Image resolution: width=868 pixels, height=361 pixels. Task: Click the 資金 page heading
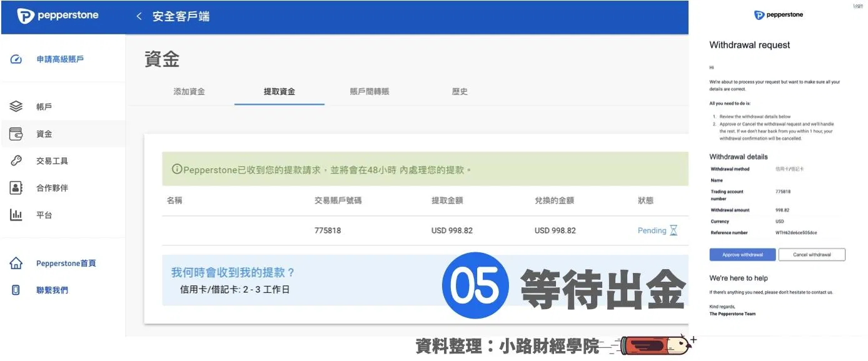[x=162, y=59]
